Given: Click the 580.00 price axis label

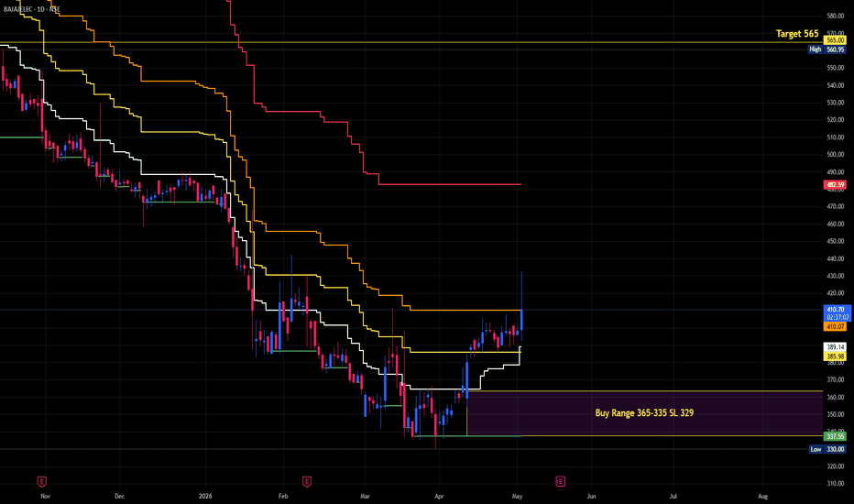Looking at the screenshot, I should (836, 16).
